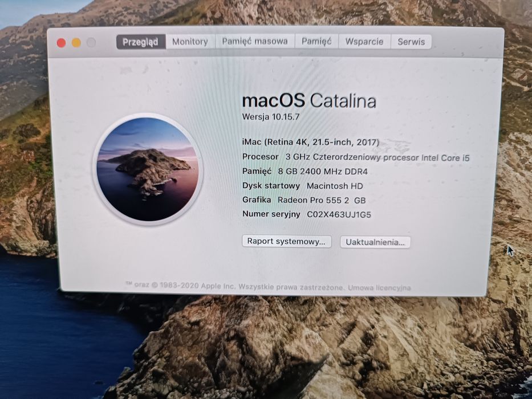Select serial number C02X463UJ1G5
Image resolution: width=532 pixels, height=399 pixels.
click(339, 214)
